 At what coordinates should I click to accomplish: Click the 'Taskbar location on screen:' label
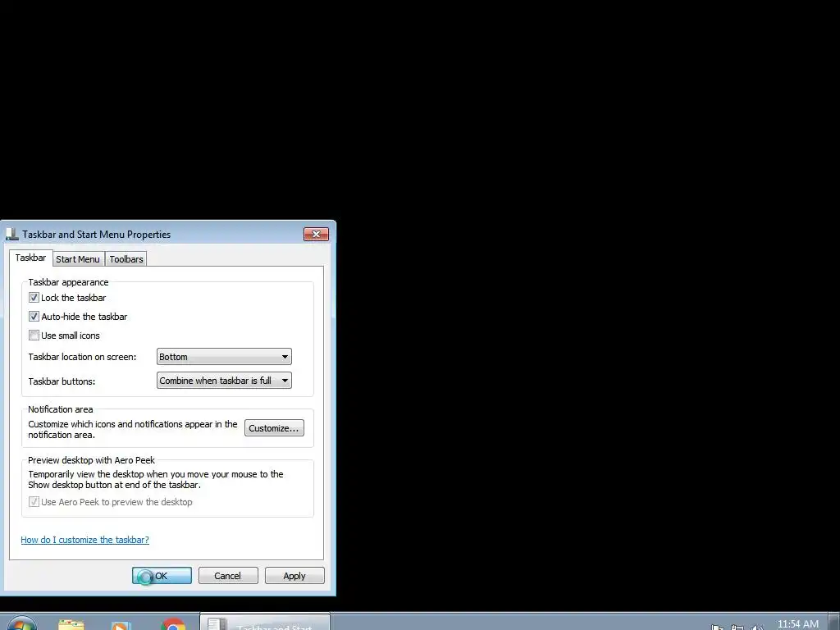pyautogui.click(x=82, y=357)
